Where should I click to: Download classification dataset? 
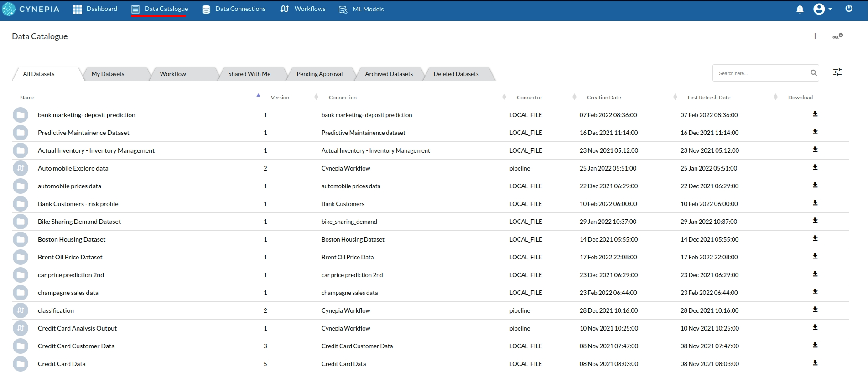coord(815,310)
